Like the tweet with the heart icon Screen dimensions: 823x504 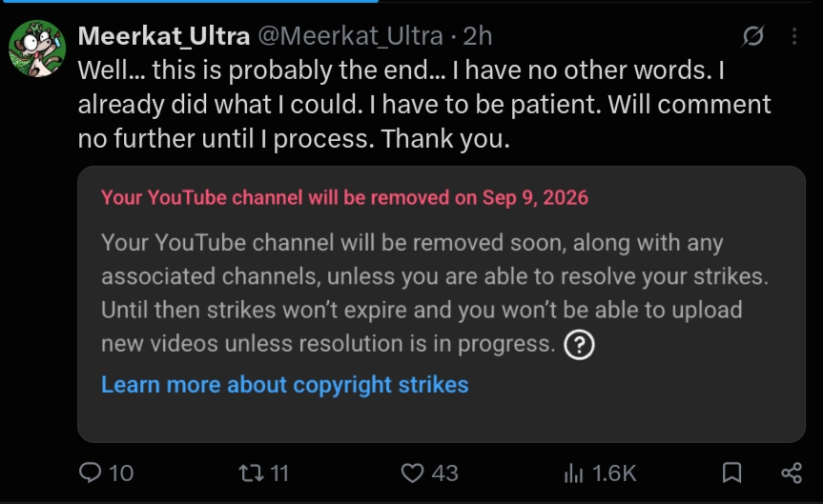[x=413, y=473]
